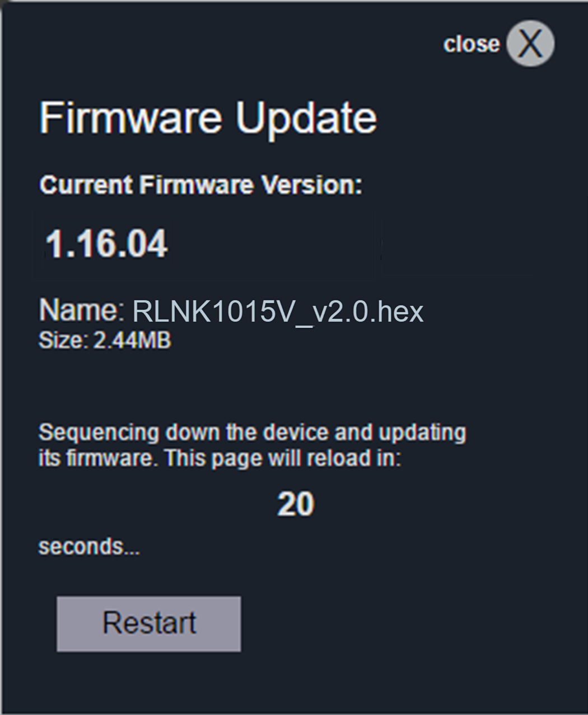Screen dimensions: 588x715
Task: Click the Name: label
Action: click(82, 309)
